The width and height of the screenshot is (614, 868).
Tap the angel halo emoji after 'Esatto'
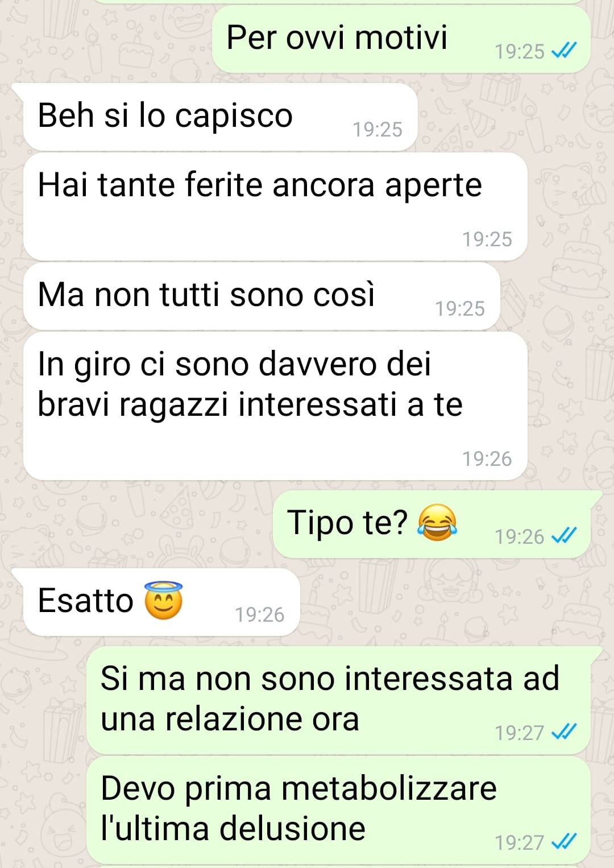[164, 600]
